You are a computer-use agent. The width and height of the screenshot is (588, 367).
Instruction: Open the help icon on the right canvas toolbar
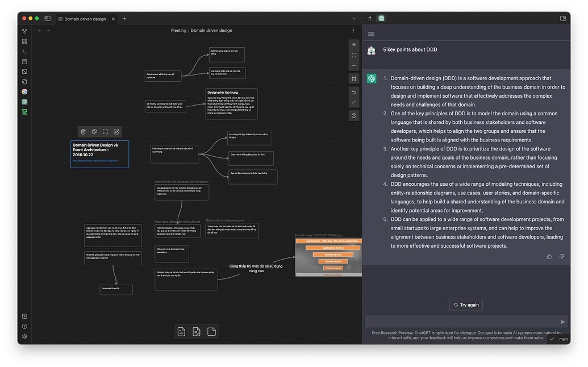point(354,115)
